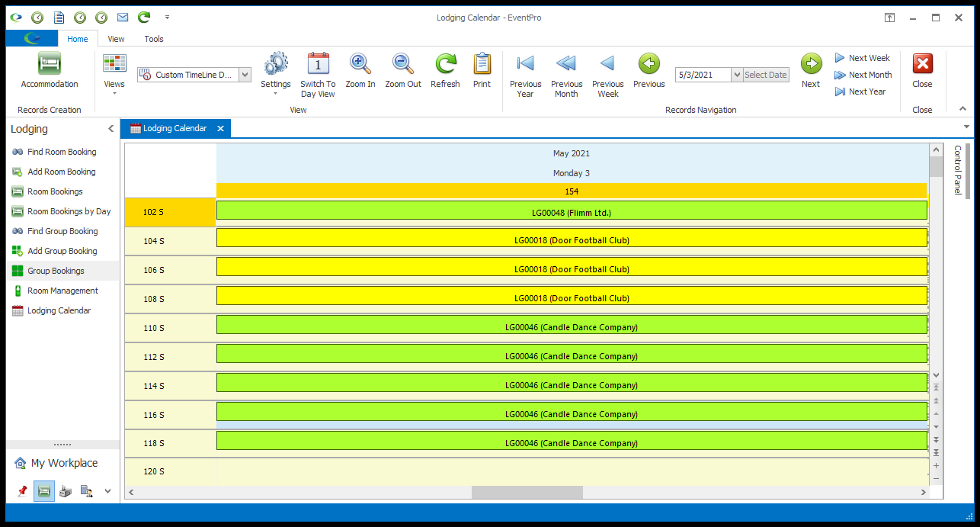Select Door Football Club booking in row 104 S
The image size is (980, 527).
pyautogui.click(x=572, y=239)
